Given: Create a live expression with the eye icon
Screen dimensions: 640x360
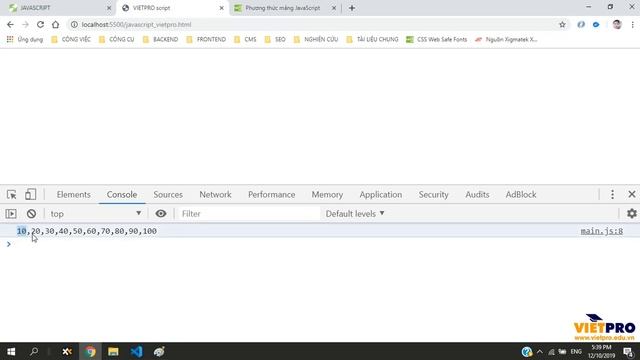Looking at the screenshot, I should click(x=161, y=213).
